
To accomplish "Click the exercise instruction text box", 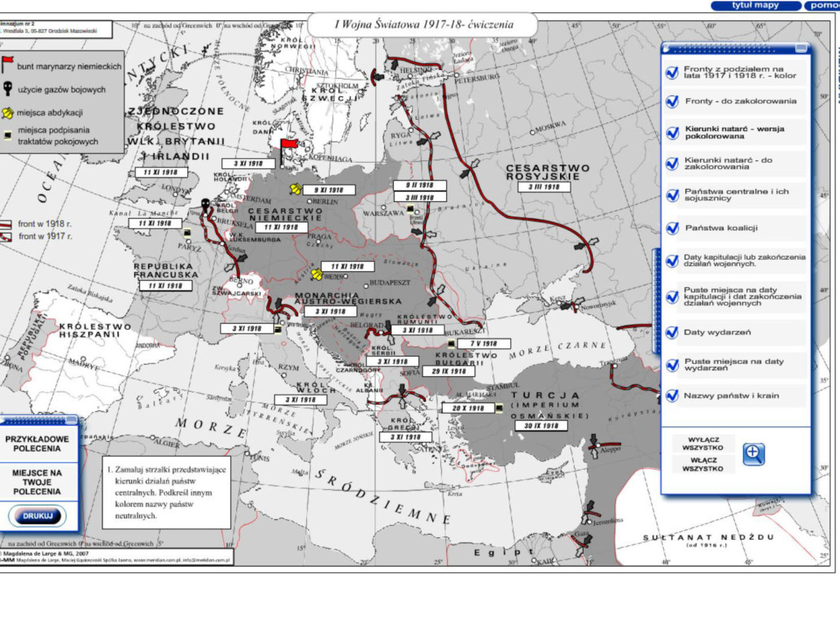I will pyautogui.click(x=168, y=492).
